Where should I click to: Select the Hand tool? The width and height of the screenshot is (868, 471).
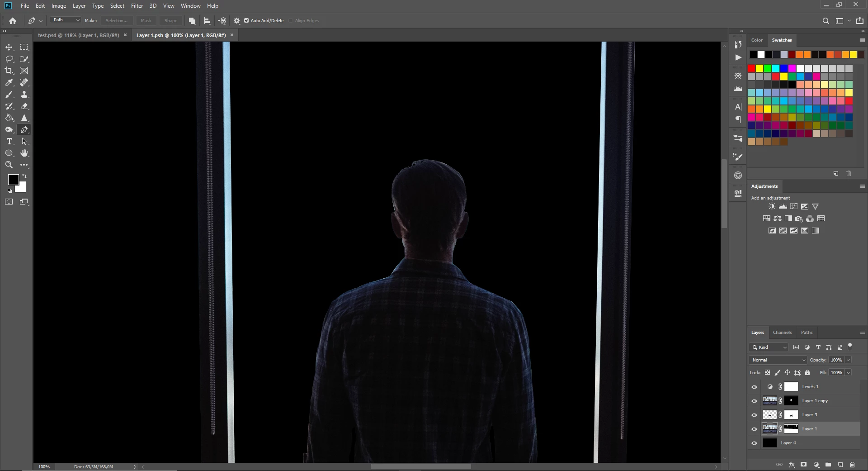pyautogui.click(x=24, y=153)
